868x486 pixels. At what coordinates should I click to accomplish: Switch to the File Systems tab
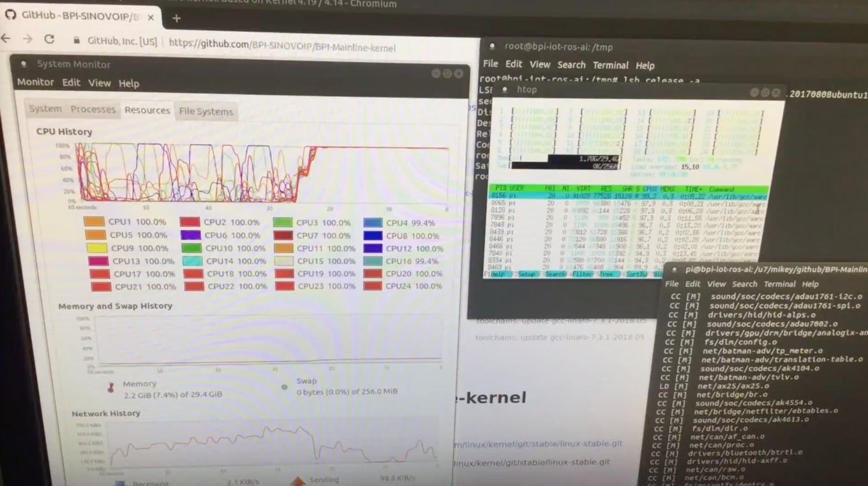point(206,112)
